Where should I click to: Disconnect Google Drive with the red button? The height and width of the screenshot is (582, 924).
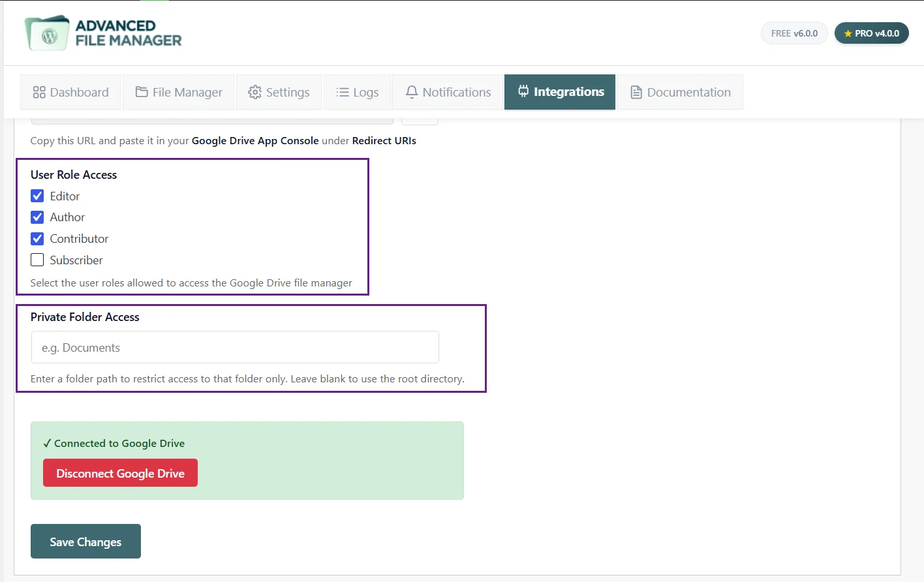120,473
